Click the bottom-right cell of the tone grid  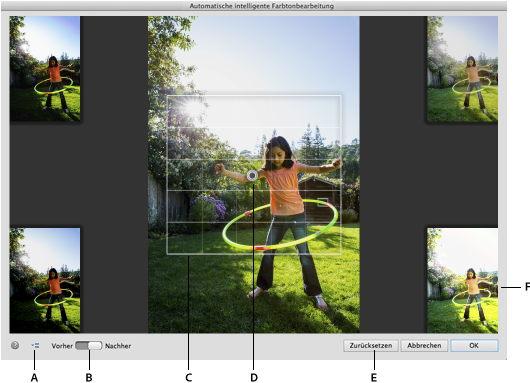coord(323,238)
